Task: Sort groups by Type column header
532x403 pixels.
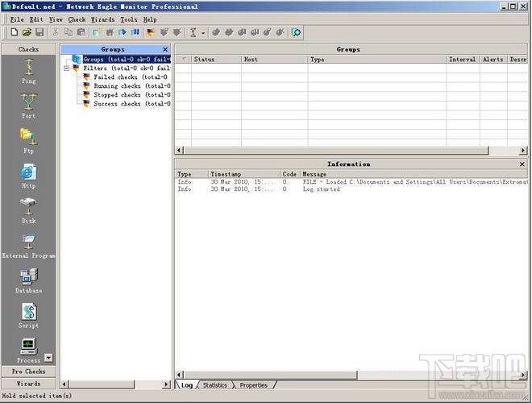Action: pos(377,60)
